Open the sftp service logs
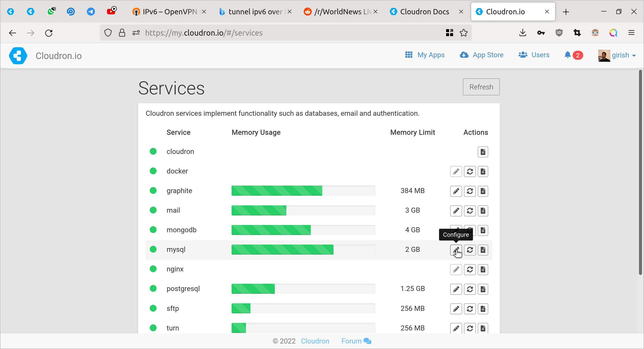 (483, 309)
